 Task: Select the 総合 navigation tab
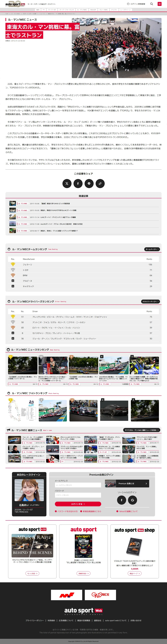[x=38, y=10]
